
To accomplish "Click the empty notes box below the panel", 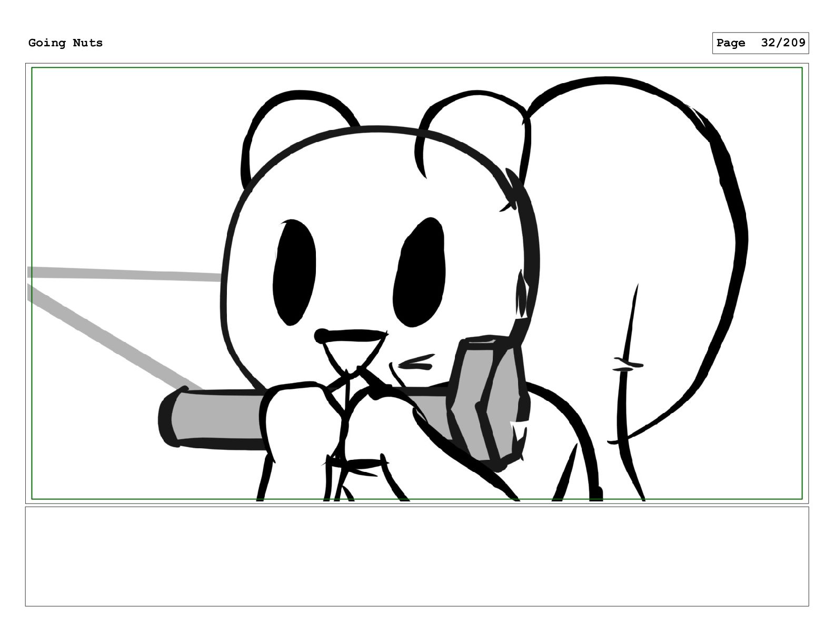I will (416, 556).
